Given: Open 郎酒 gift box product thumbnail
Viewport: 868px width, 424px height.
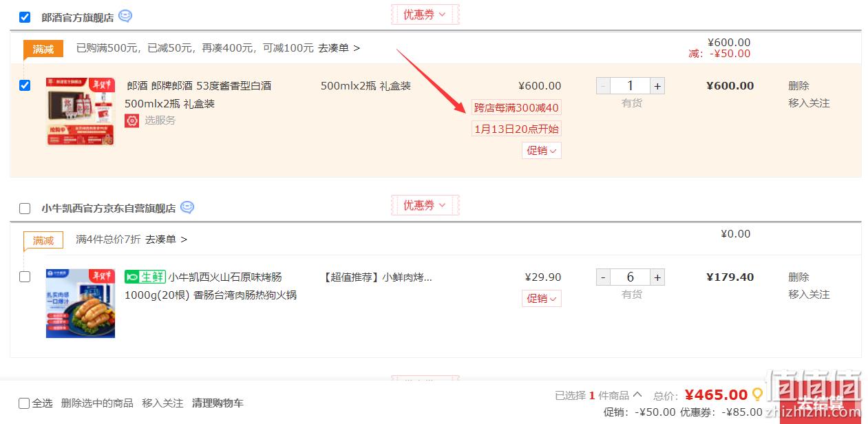Looking at the screenshot, I should point(81,112).
